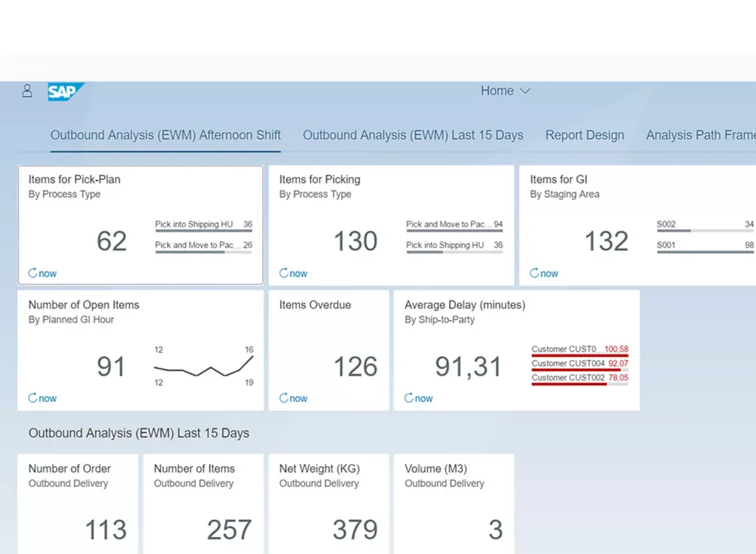The image size is (756, 554).
Task: Click the user profile icon
Action: click(27, 91)
